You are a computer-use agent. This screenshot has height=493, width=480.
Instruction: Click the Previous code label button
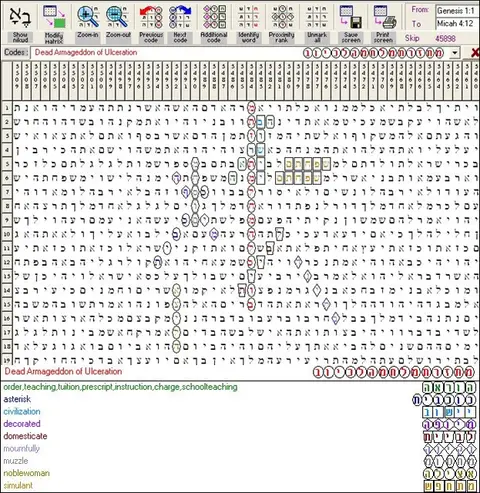pyautogui.click(x=151, y=37)
